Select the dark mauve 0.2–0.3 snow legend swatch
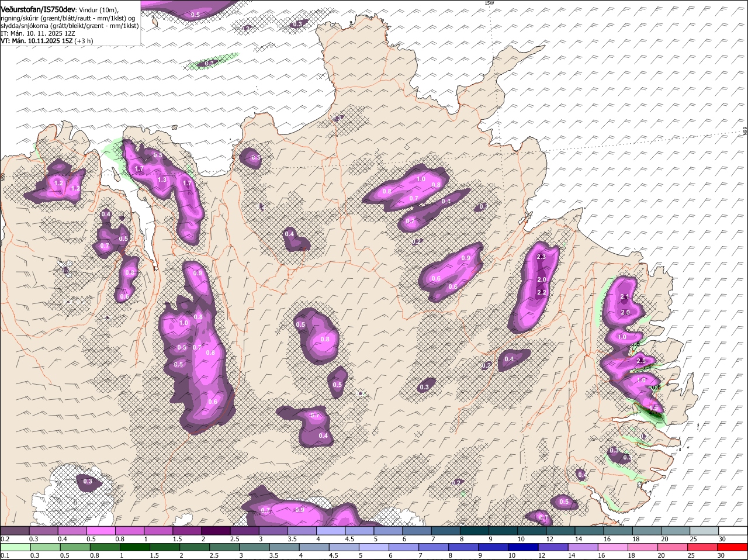 click(x=15, y=530)
